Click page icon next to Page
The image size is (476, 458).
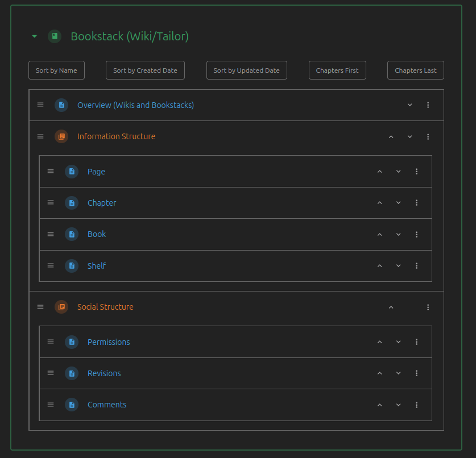pos(72,172)
